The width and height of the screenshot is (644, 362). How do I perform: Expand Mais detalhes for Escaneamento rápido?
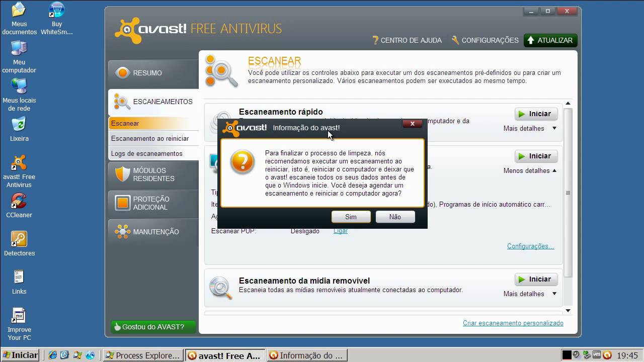pyautogui.click(x=530, y=128)
